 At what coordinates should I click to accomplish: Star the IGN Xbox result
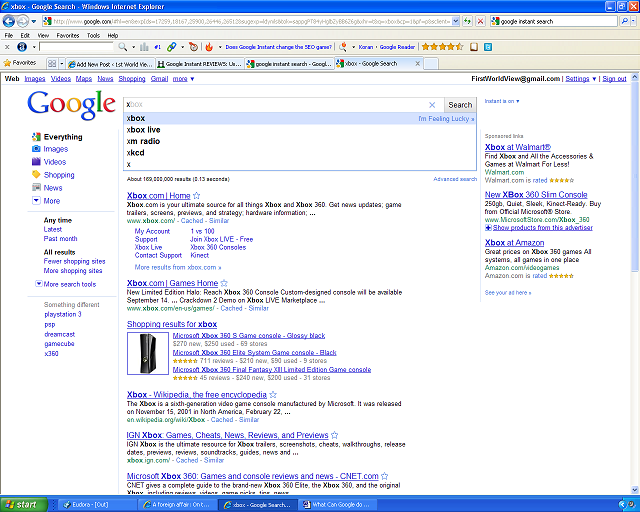point(335,435)
